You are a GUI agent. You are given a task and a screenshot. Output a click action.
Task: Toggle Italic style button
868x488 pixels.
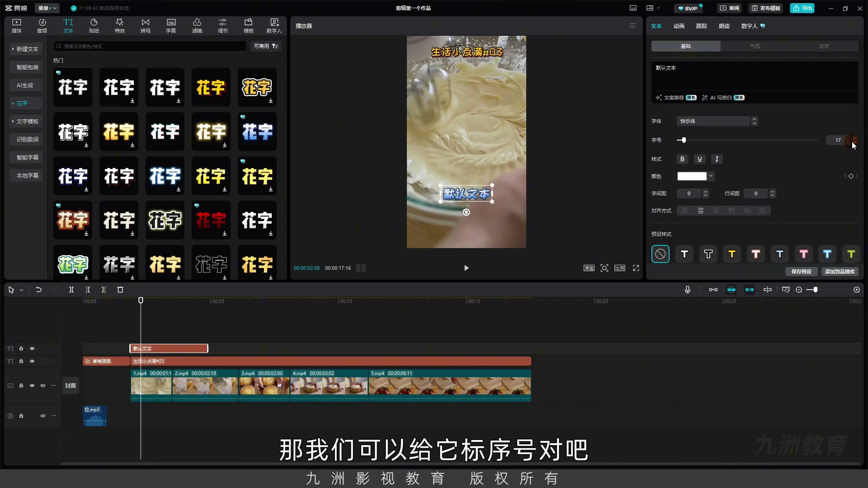[717, 159]
